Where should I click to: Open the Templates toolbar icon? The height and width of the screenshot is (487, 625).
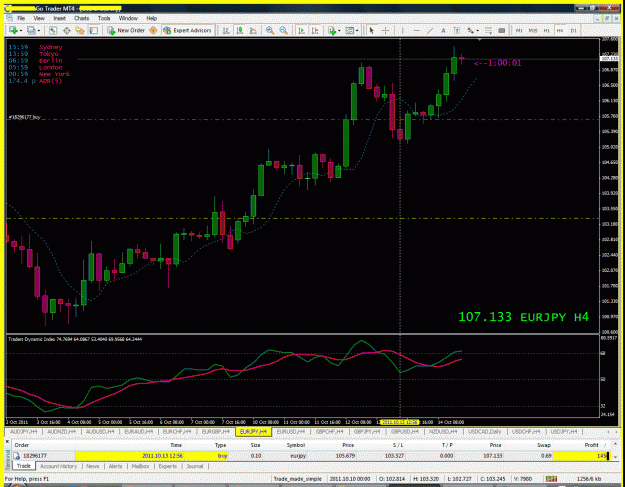[350, 30]
